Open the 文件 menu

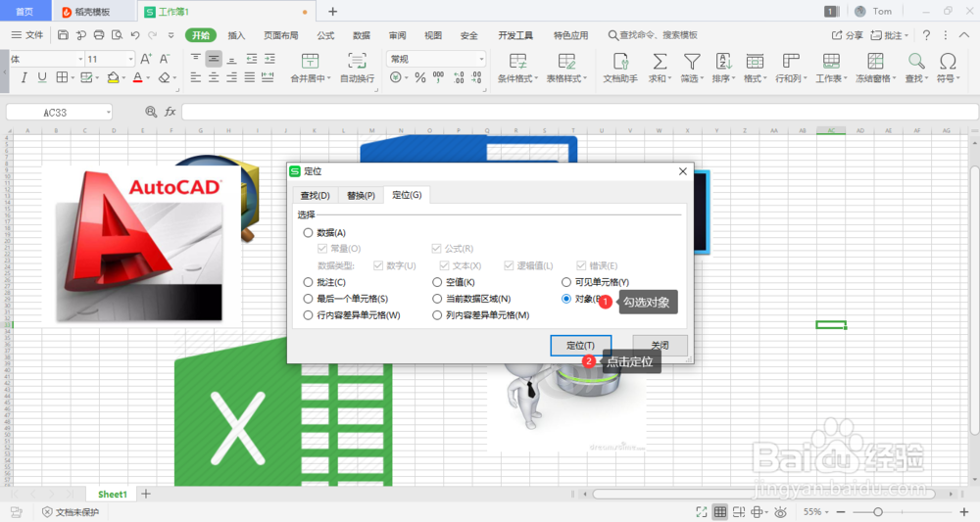point(27,35)
